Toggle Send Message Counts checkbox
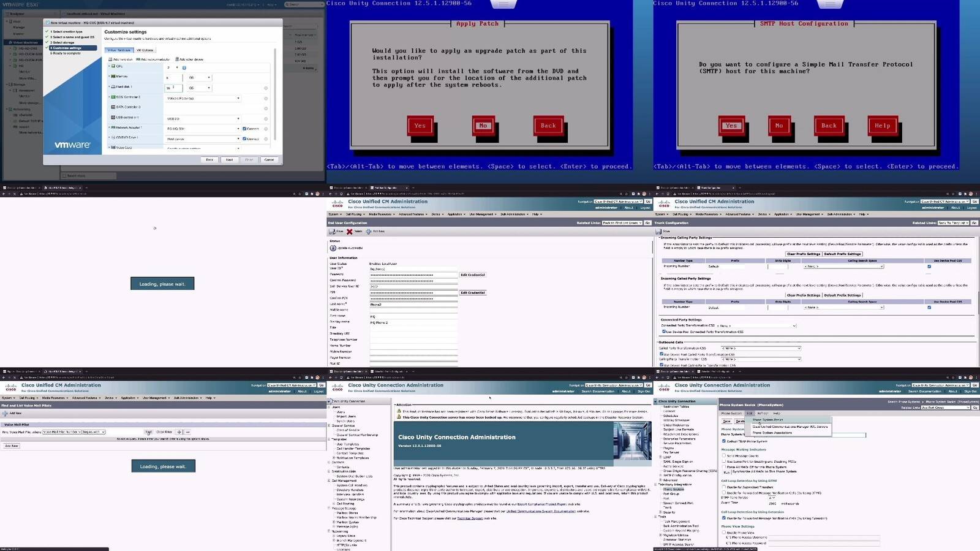The width and height of the screenshot is (980, 551). pos(724,455)
